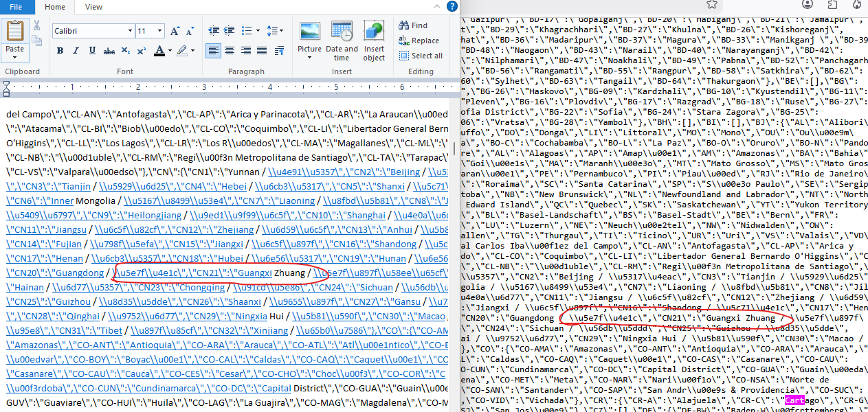Open the font color dropdown arrow
Viewport: 868px width, 412px height.
169,50
